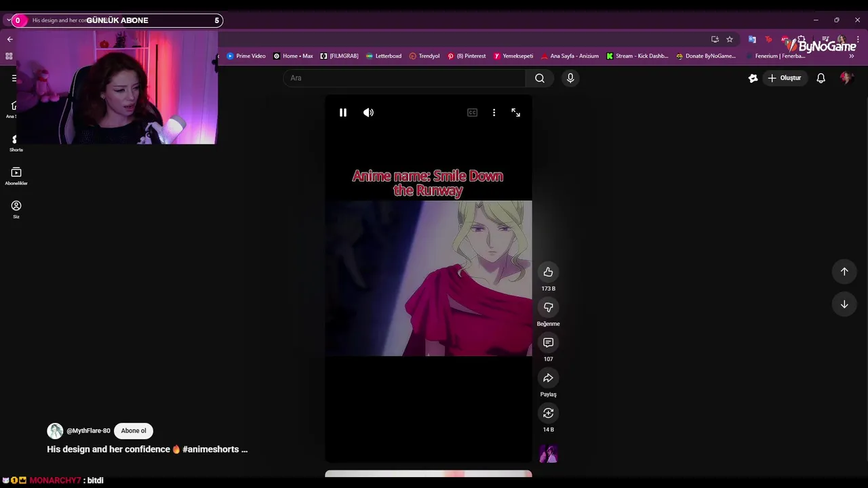Click the install app icon in address bar
Viewport: 868px width, 488px height.
[x=715, y=39]
